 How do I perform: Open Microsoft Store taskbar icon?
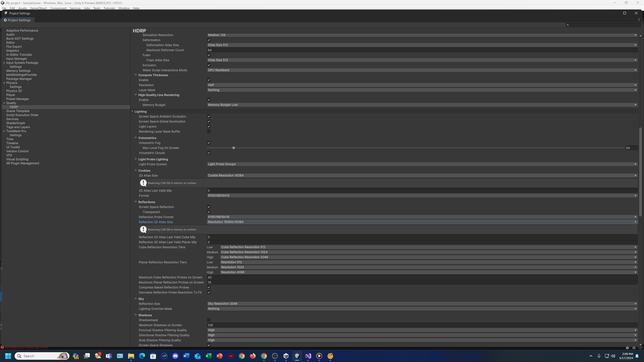point(153,356)
